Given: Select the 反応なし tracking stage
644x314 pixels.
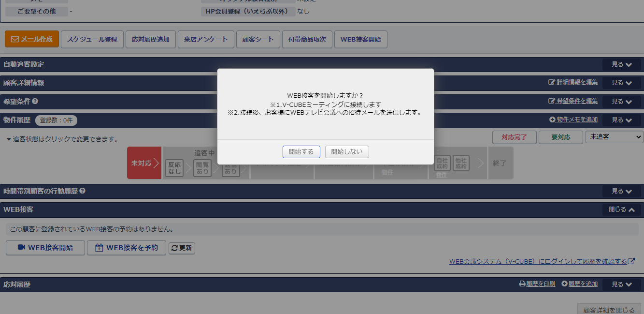Looking at the screenshot, I should pos(174,168).
